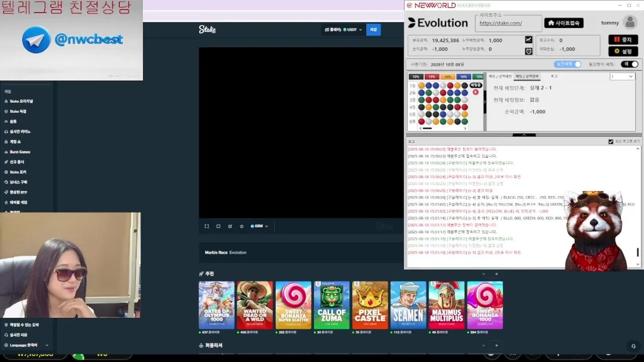Open the chart icon in NewWorld panel
Viewport: 644px width, 362px height.
pyautogui.click(x=528, y=40)
